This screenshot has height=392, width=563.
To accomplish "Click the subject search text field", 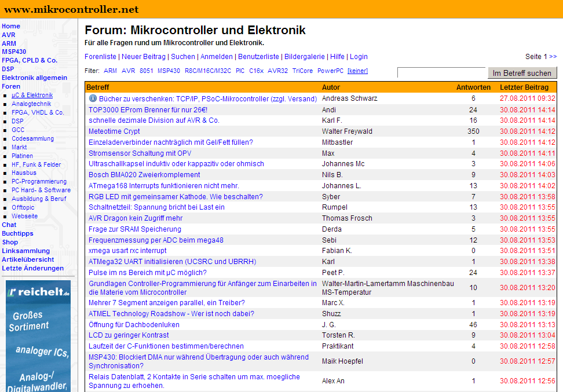I will 441,72.
